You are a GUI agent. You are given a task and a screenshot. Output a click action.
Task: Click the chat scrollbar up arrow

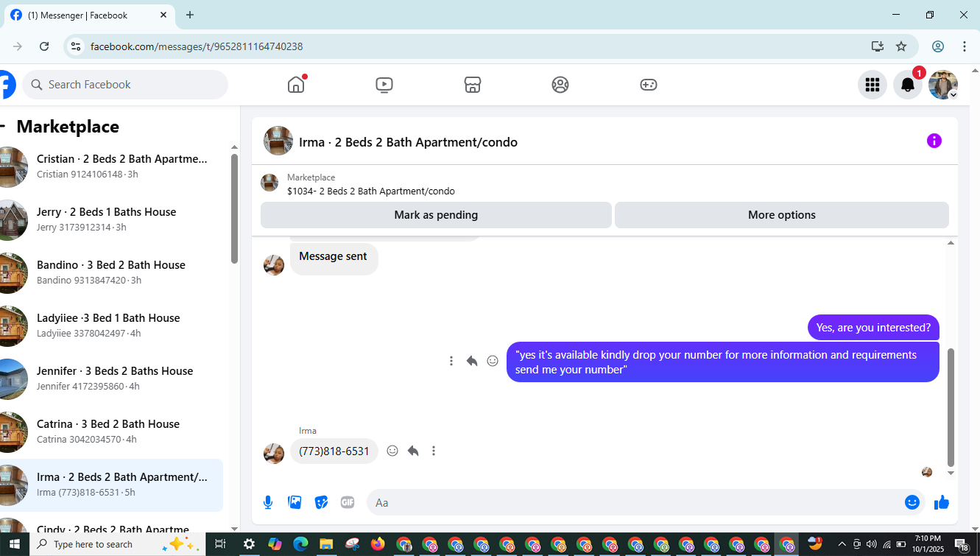[951, 243]
